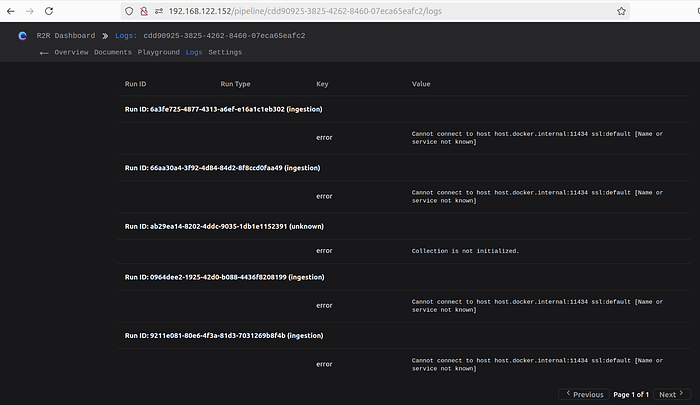Open the site permissions icon in address bar
This screenshot has height=405, width=700.
click(x=158, y=11)
